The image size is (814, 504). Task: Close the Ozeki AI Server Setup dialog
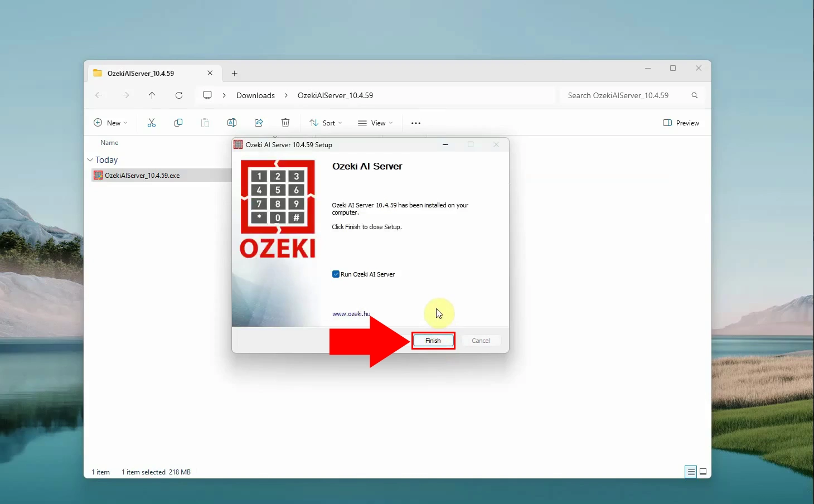[x=496, y=144]
